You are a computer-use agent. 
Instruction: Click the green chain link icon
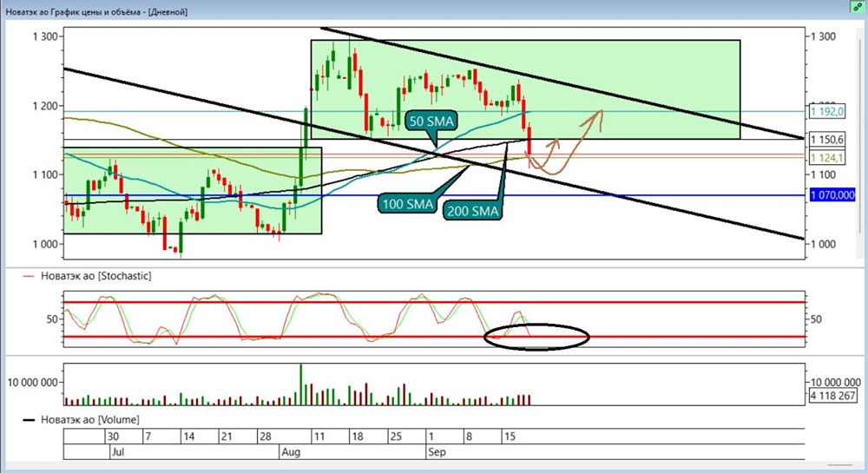tap(857, 7)
